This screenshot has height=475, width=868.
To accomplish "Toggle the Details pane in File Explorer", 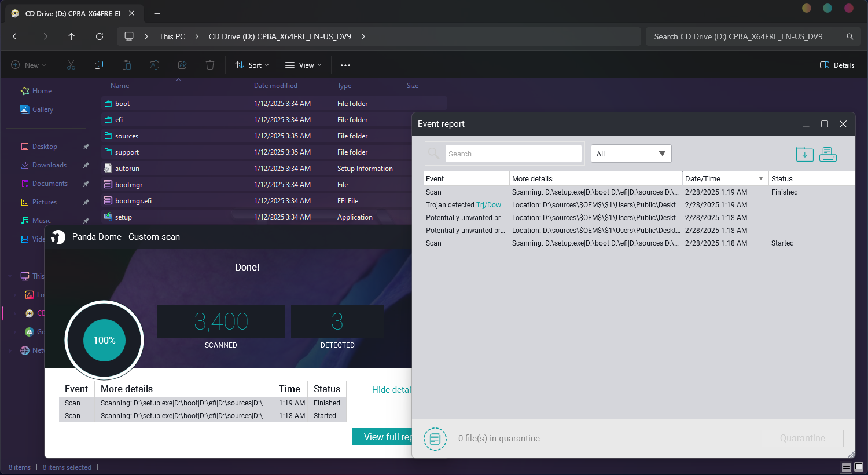I will [837, 65].
